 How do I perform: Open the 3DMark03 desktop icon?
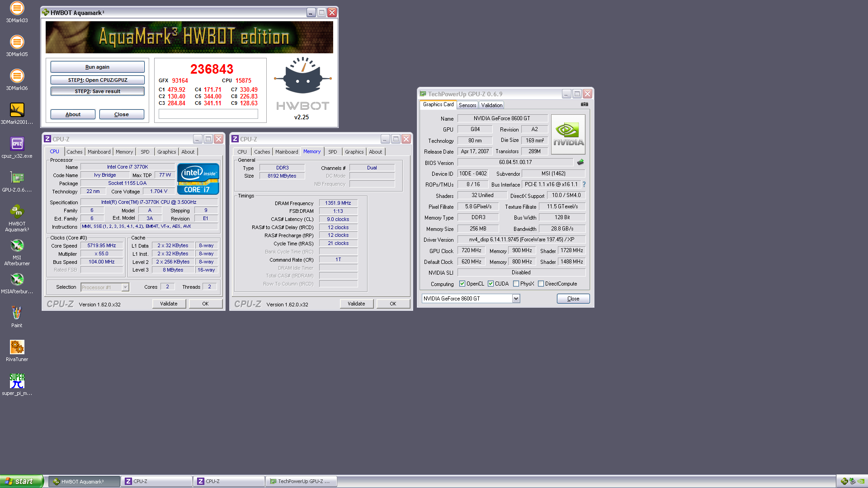pos(17,12)
